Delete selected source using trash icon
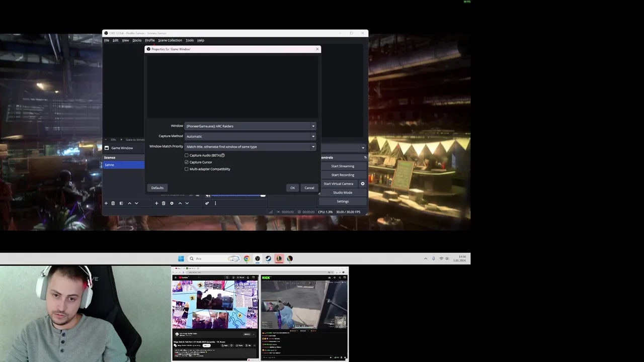This screenshot has height=362, width=644. click(x=164, y=203)
